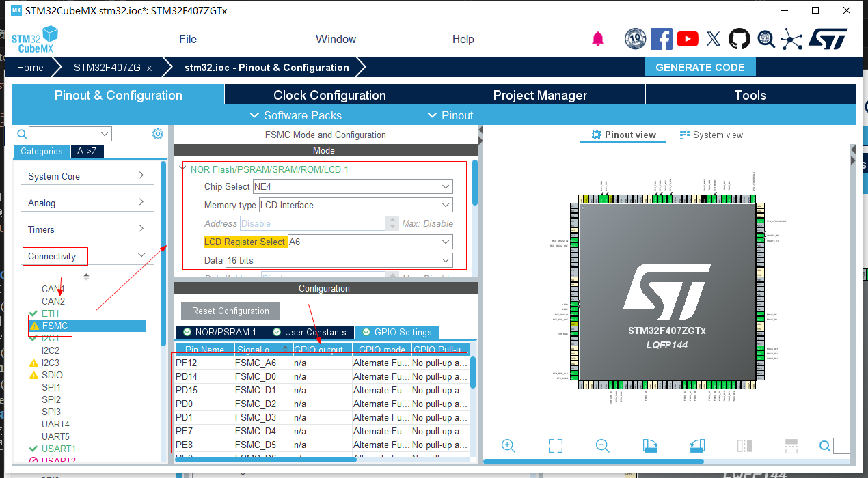This screenshot has width=868, height=478.
Task: Expand the Analog category
Action: [85, 203]
